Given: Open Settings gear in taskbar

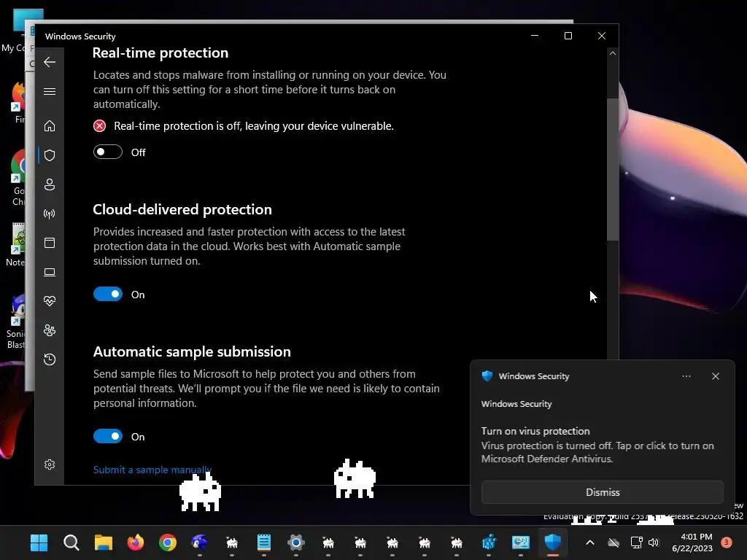Looking at the screenshot, I should (296, 542).
